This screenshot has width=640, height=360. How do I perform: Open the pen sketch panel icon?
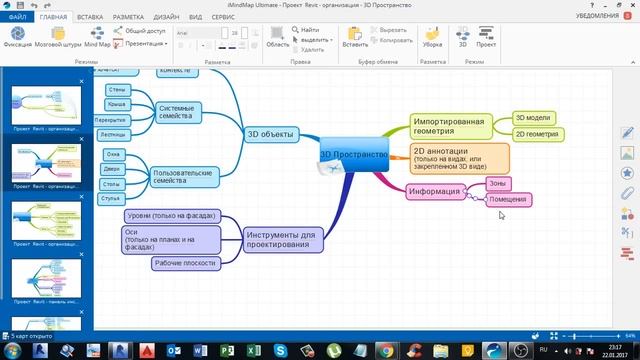[627, 133]
